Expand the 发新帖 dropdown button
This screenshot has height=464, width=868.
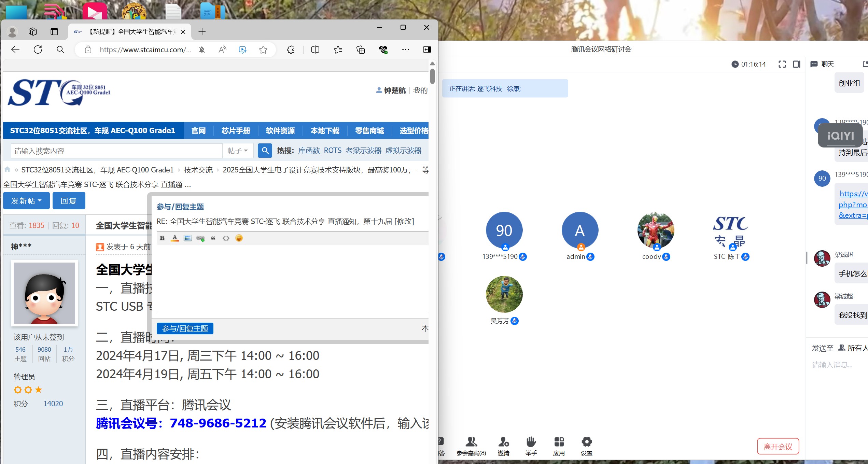coord(26,201)
